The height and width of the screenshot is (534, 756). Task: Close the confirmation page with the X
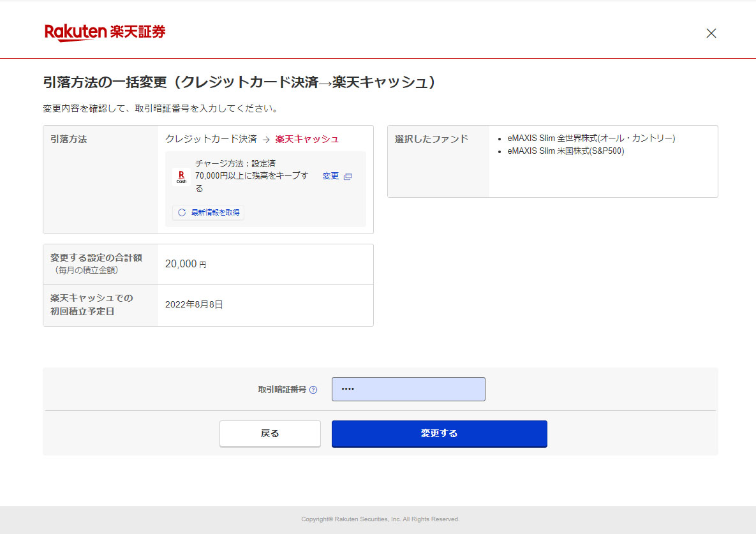(x=711, y=33)
